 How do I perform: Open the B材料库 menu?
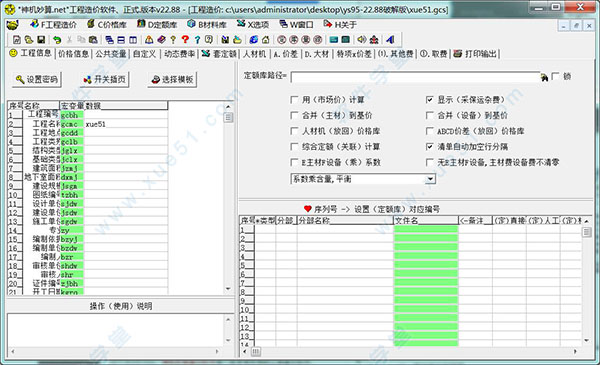click(x=207, y=24)
